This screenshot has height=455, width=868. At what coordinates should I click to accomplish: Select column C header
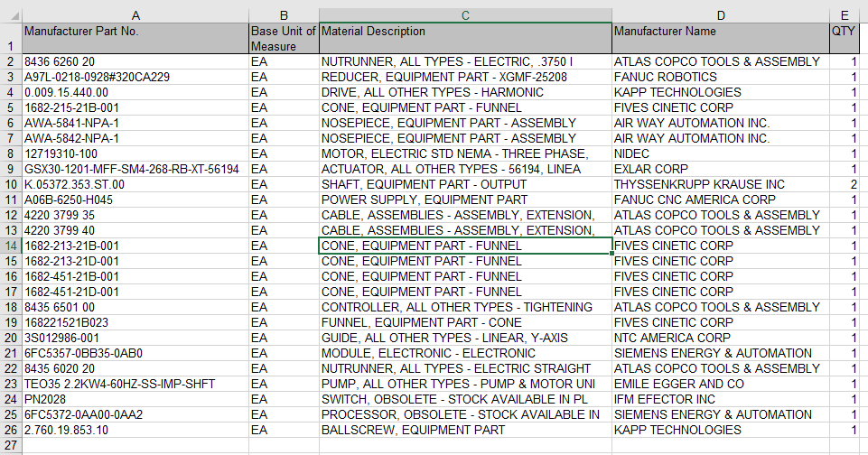(465, 14)
